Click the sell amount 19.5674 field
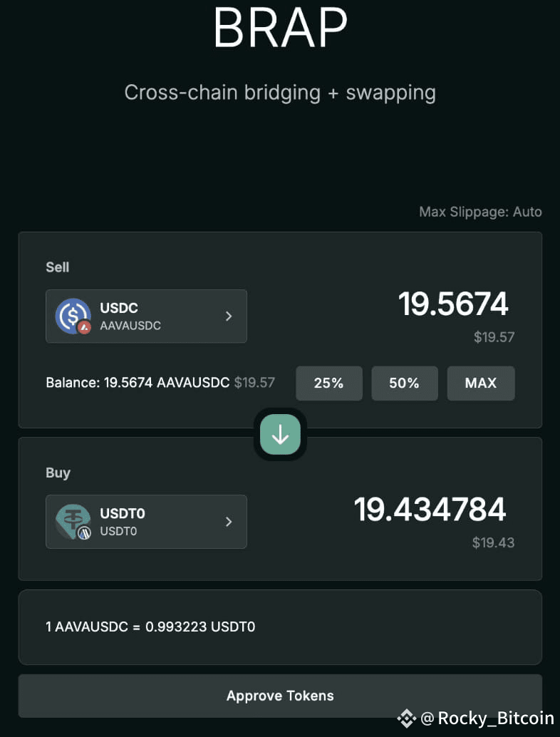This screenshot has width=560, height=737. tap(453, 304)
